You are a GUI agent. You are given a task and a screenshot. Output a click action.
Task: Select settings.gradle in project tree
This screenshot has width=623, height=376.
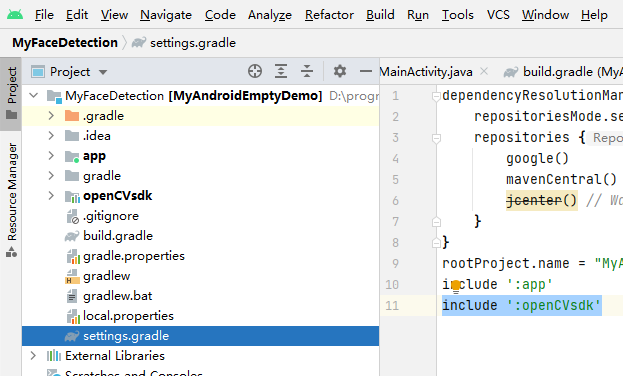(201, 336)
